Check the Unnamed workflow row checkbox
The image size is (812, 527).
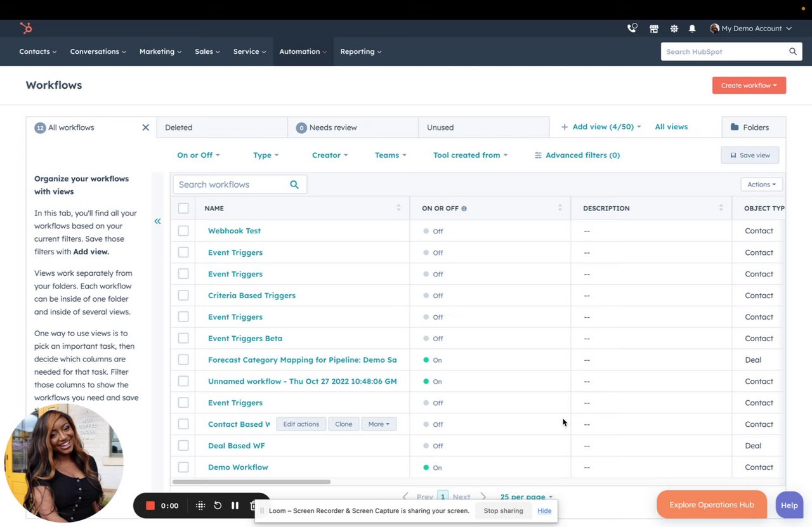183,381
